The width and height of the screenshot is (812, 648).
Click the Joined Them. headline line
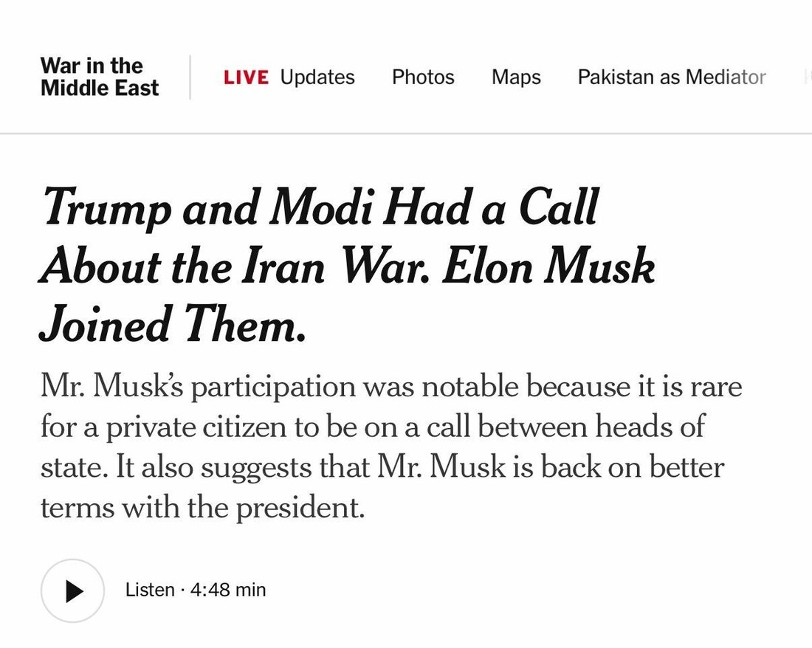point(173,325)
